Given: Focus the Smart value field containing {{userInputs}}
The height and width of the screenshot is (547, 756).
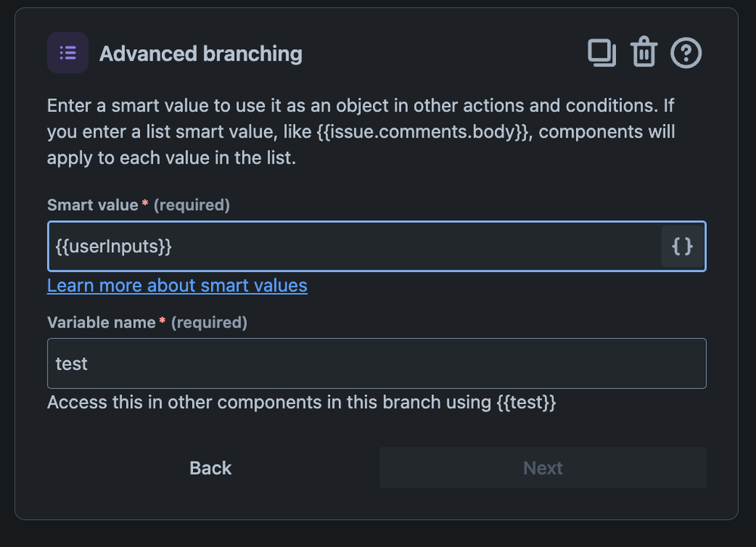Looking at the screenshot, I should [x=348, y=246].
